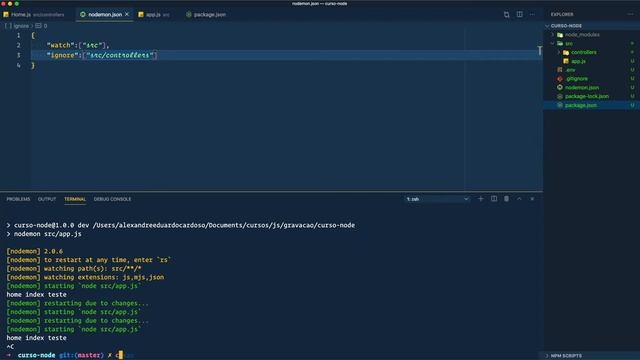Open the terminal shell selector dropdown
This screenshot has width=640, height=360.
pyautogui.click(x=437, y=199)
